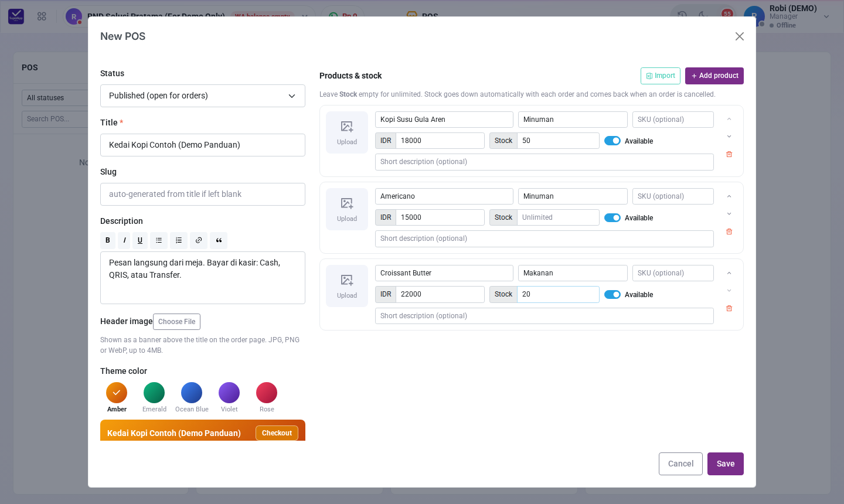Edit the Americano stock field

558,217
